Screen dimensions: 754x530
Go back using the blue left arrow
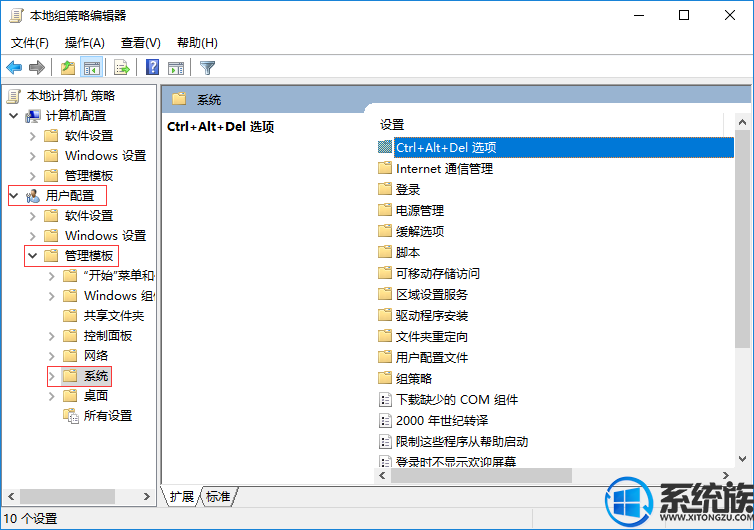14,67
